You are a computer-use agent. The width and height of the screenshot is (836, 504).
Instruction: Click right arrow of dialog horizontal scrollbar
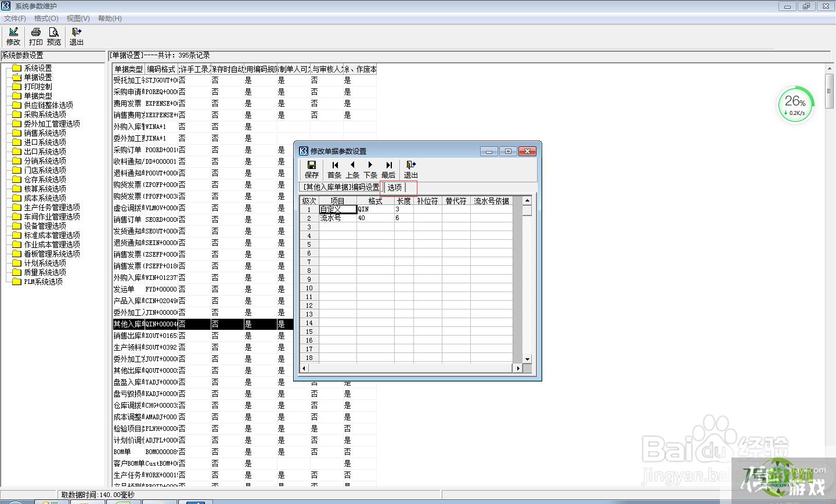[518, 368]
